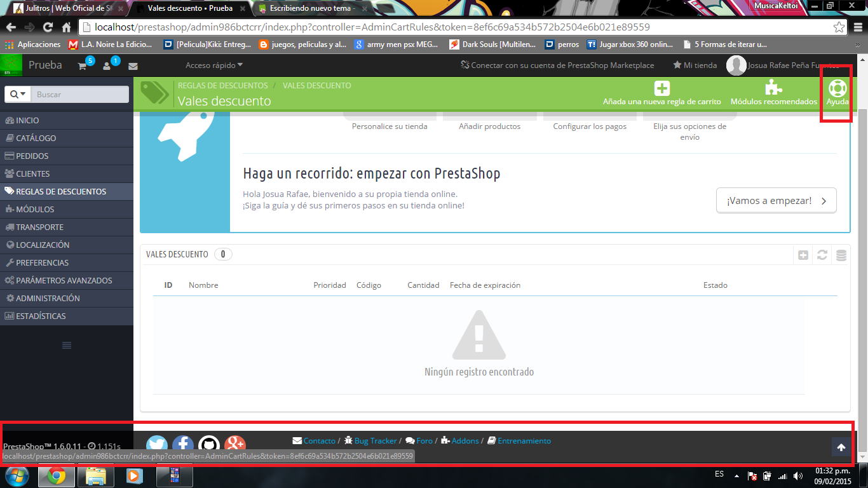Open MÓDULOS menu in sidebar
Image resolution: width=868 pixels, height=488 pixels.
67,209
